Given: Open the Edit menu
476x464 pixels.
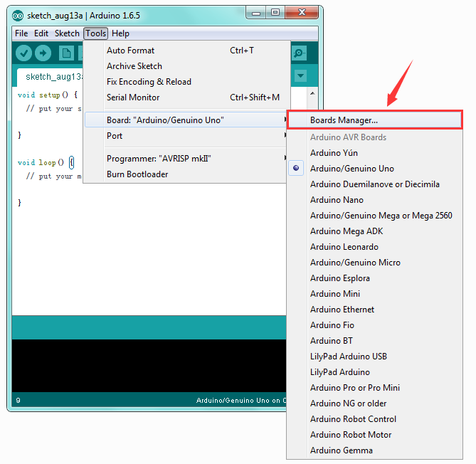Looking at the screenshot, I should (41, 33).
